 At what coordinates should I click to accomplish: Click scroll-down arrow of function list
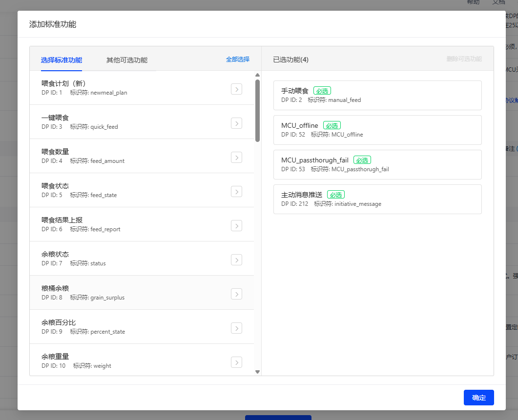[257, 372]
